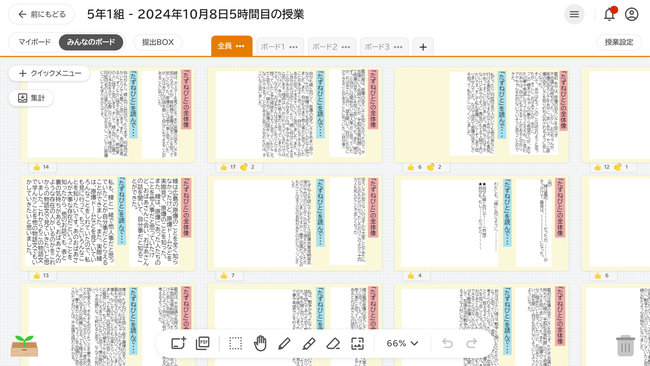Click the trash bin icon
Viewport: 650px width, 366px height.
tap(625, 345)
